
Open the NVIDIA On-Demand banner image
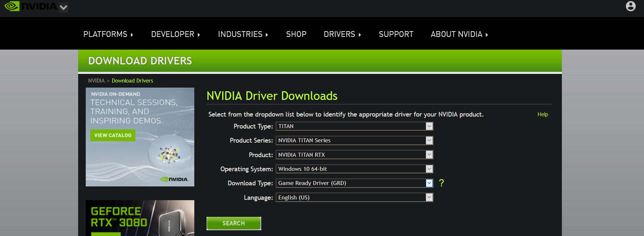[140, 137]
